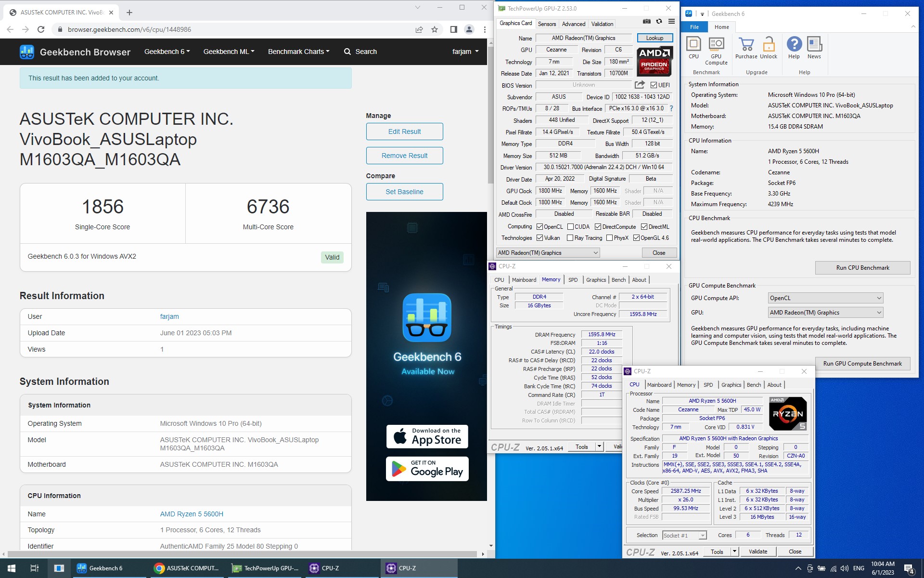Screen dimensions: 924x578
Task: Open AMD Ryzen 5 5600H link
Action: pyautogui.click(x=192, y=514)
